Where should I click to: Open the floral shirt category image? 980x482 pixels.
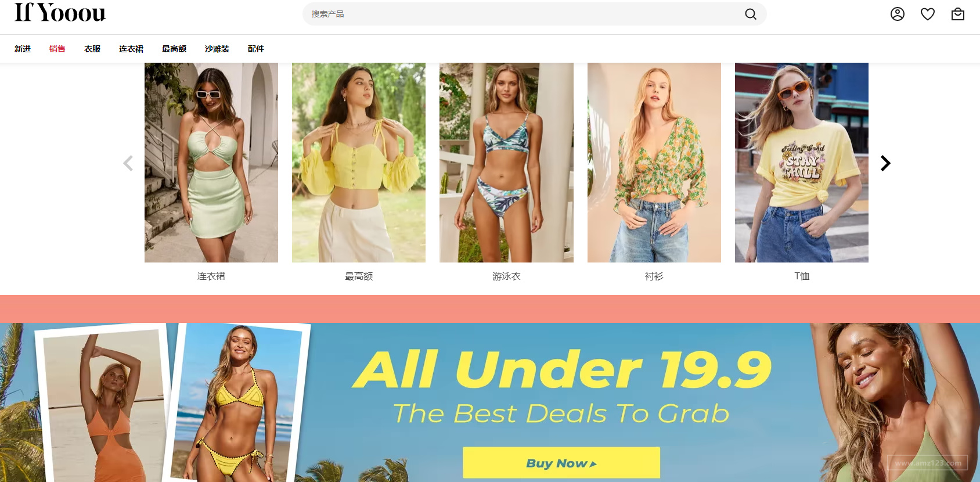coord(654,163)
